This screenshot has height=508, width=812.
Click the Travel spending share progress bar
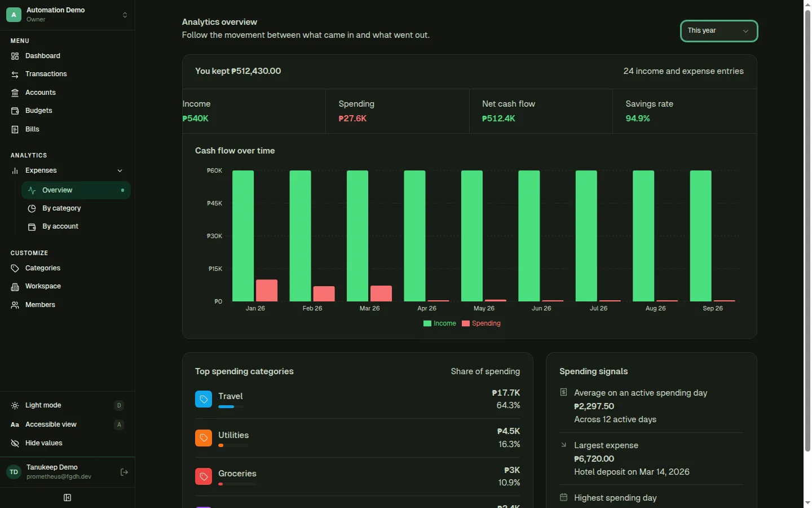pyautogui.click(x=231, y=407)
